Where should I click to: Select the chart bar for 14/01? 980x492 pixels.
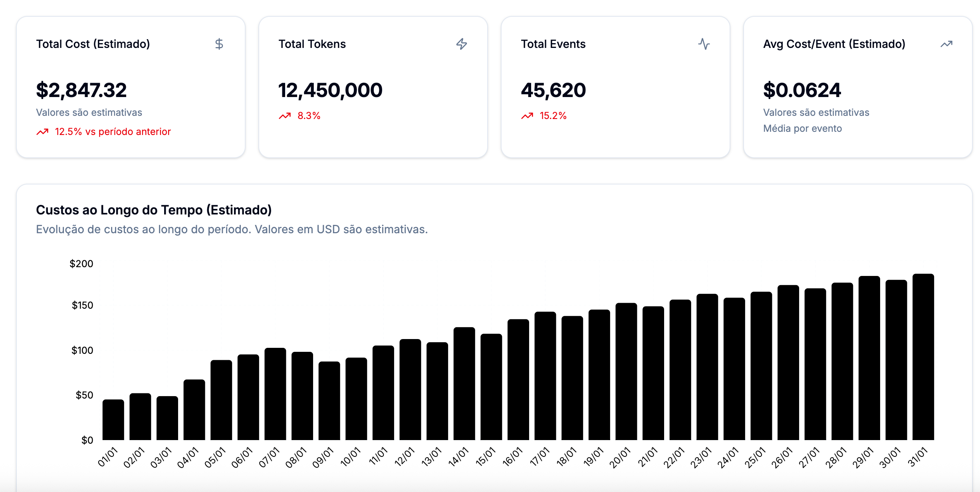point(464,384)
